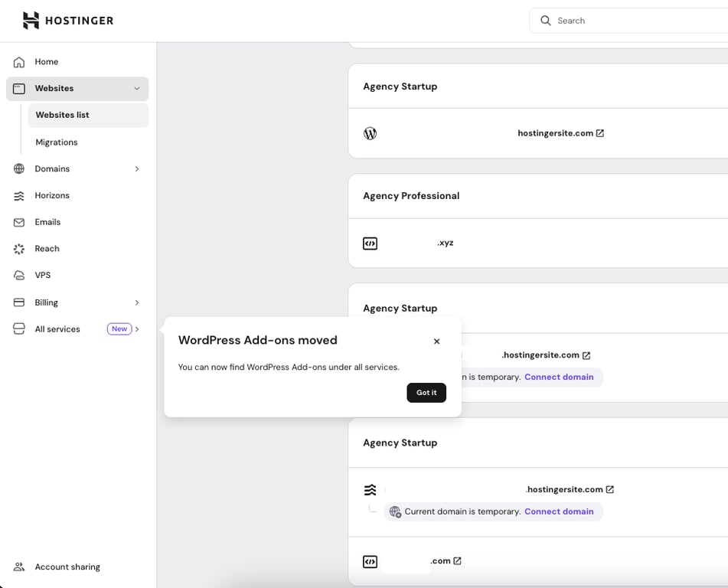Click the New badge beside All services
The image size is (728, 588).
pyautogui.click(x=119, y=328)
